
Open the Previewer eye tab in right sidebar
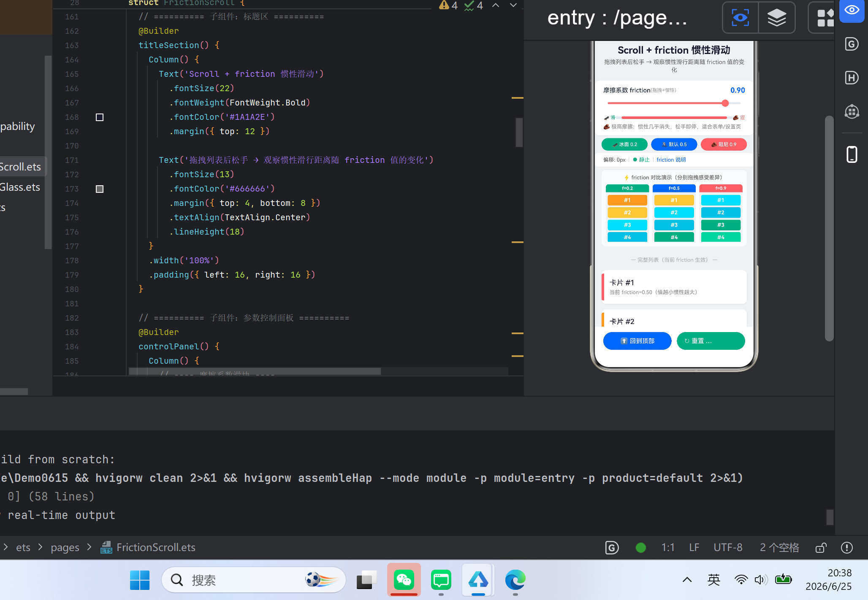pyautogui.click(x=852, y=10)
